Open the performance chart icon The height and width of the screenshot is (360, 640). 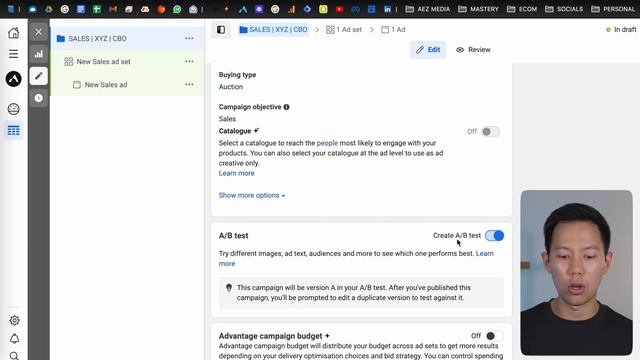[x=39, y=54]
